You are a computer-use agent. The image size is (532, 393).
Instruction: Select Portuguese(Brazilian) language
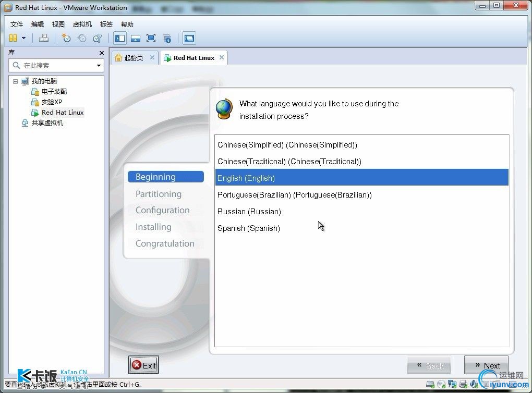pos(361,194)
